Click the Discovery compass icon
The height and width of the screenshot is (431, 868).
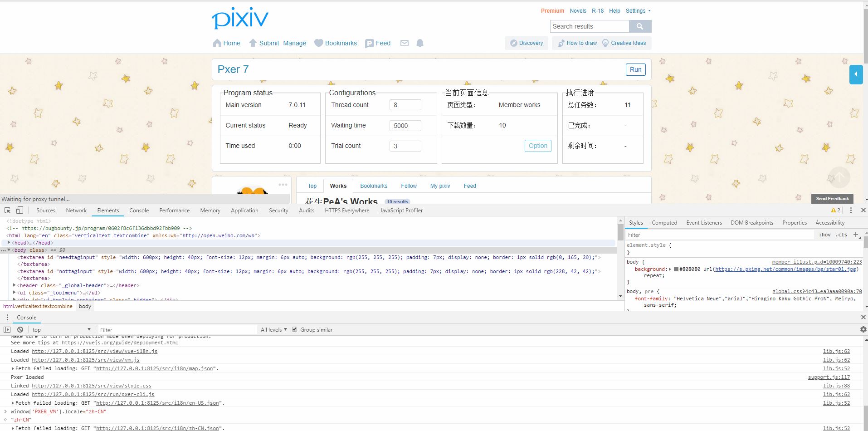coord(513,43)
